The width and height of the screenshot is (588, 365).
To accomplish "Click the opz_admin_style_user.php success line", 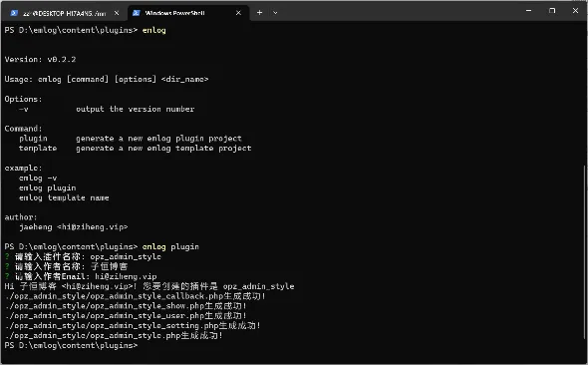I will click(126, 315).
